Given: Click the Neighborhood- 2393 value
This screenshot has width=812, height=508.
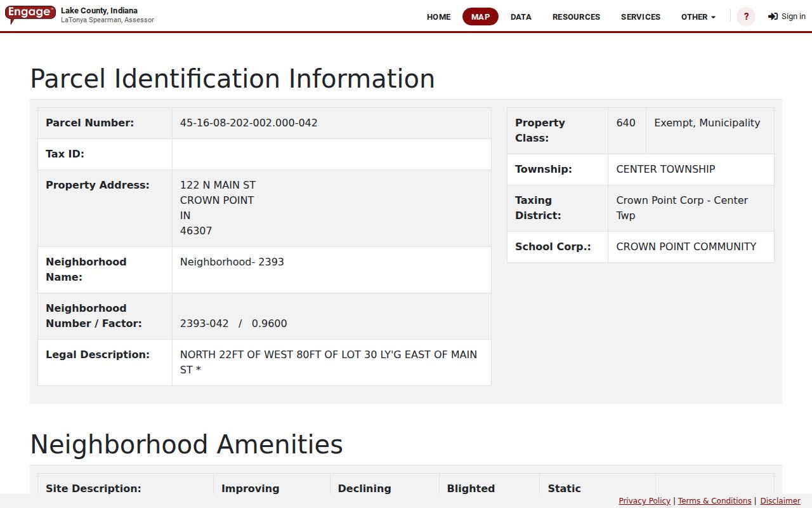Looking at the screenshot, I should 232,262.
